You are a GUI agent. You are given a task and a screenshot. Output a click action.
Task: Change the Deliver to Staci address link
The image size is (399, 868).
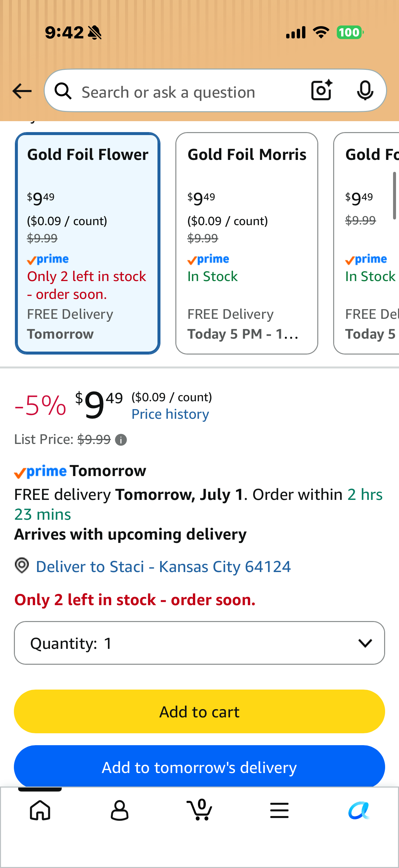(x=163, y=566)
